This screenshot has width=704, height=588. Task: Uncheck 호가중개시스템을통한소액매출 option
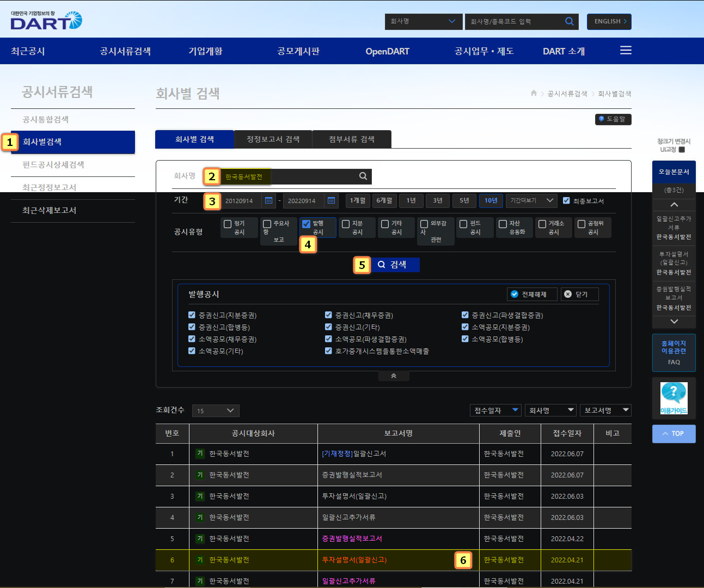coord(328,351)
